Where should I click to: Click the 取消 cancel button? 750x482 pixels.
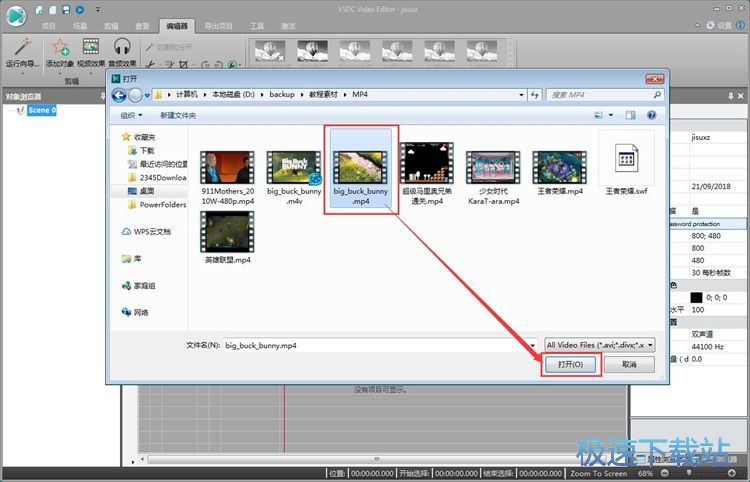(629, 365)
